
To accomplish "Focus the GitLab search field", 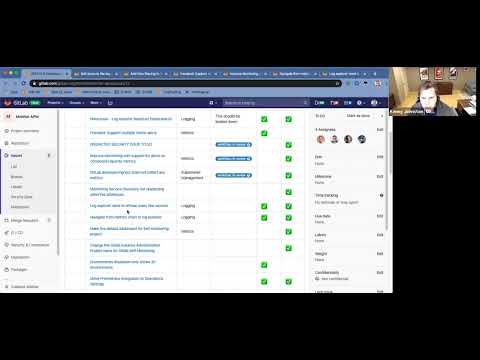I will [x=265, y=103].
